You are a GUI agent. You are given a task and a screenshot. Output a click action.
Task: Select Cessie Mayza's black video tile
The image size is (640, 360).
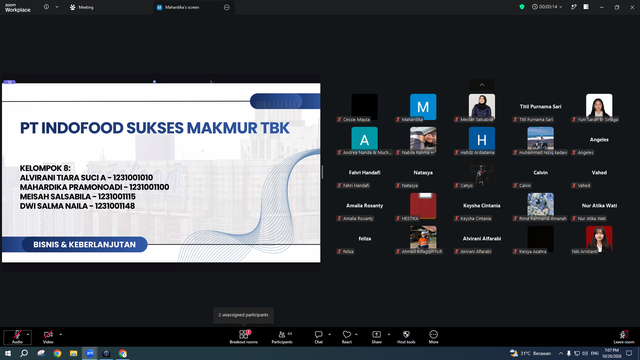(364, 107)
